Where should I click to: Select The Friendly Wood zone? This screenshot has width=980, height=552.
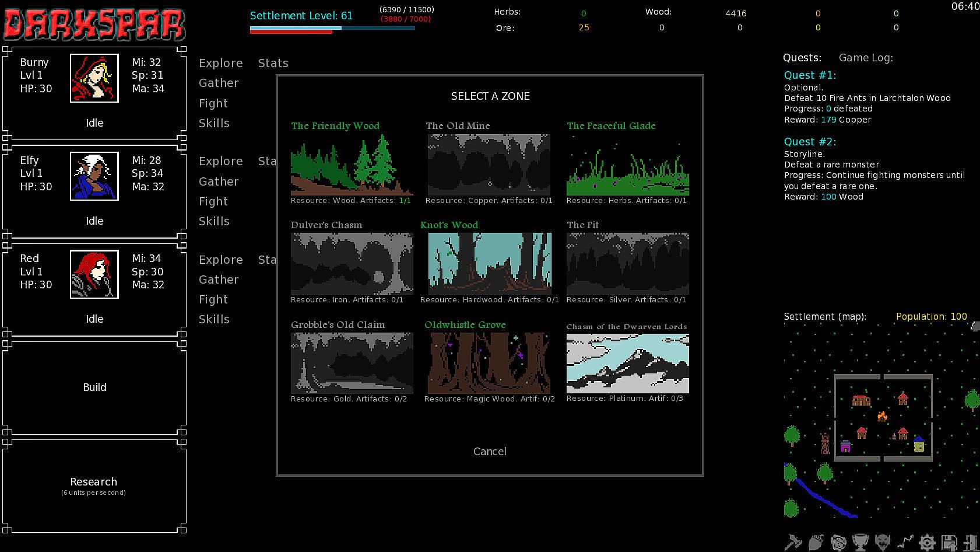click(x=352, y=165)
